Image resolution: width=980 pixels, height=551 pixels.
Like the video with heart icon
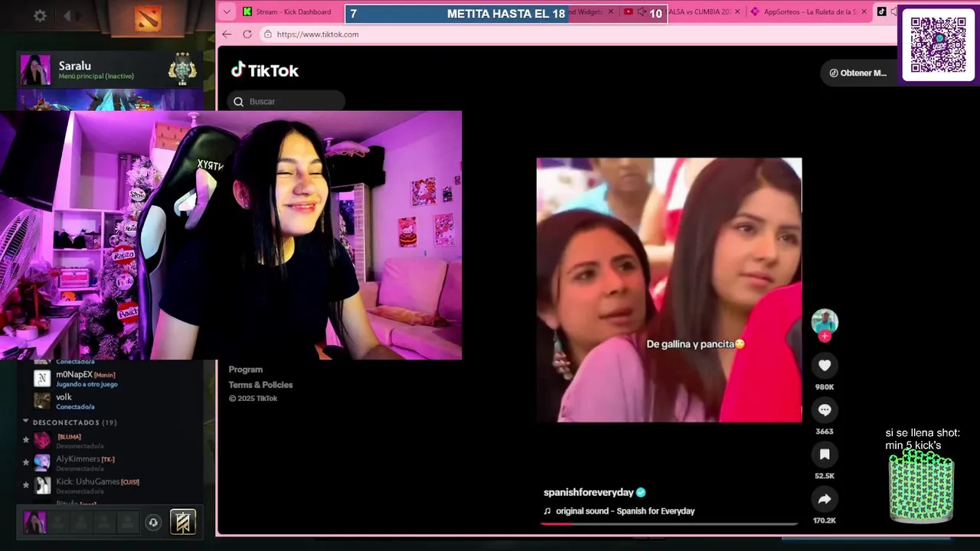[x=825, y=366]
